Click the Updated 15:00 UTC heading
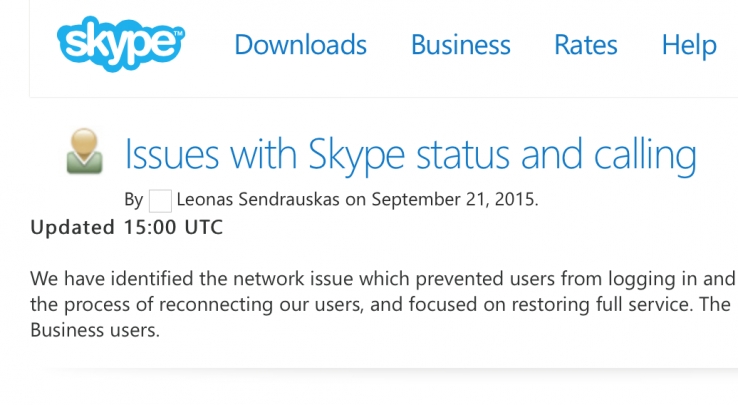The image size is (738, 405). (x=127, y=227)
